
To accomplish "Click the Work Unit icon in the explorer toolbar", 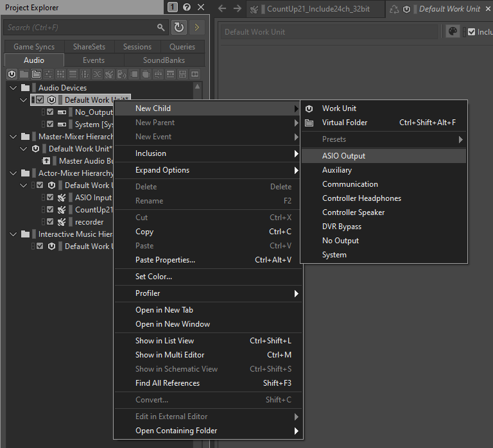I will click(x=12, y=74).
